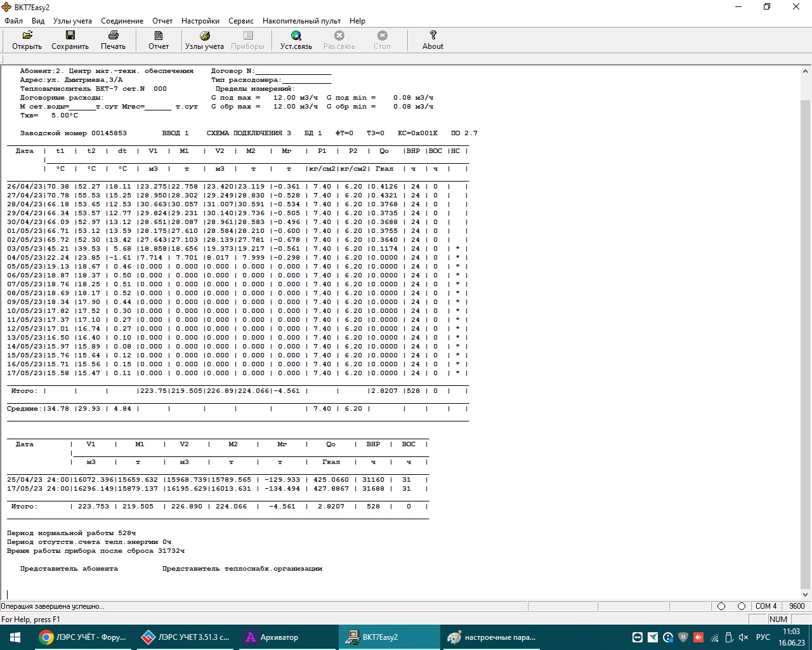
Task: Click the Печать (Print) printer icon
Action: (113, 36)
